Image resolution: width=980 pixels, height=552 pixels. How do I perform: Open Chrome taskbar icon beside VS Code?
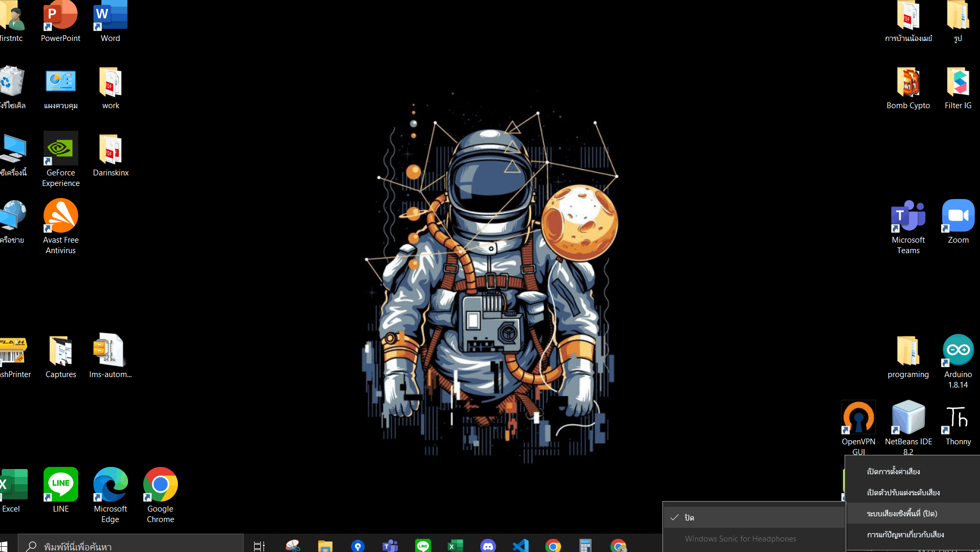(553, 546)
